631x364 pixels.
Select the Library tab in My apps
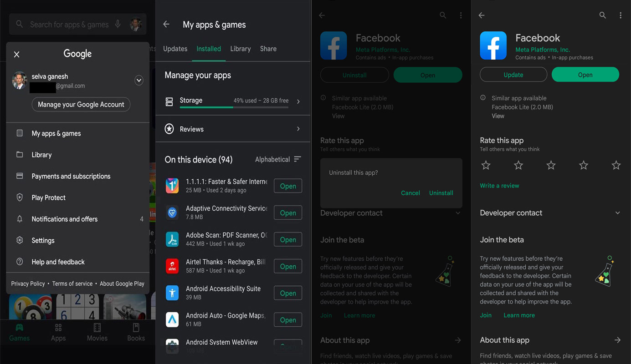point(241,49)
